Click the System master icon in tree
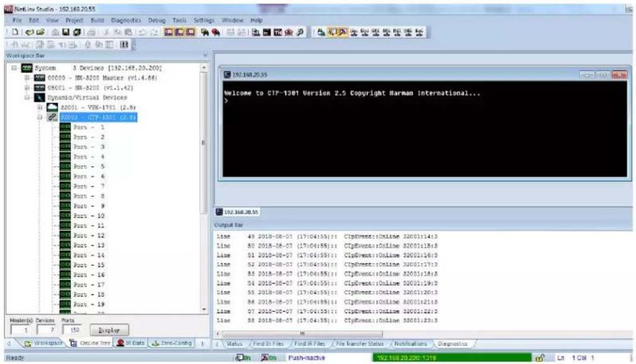 27,68
